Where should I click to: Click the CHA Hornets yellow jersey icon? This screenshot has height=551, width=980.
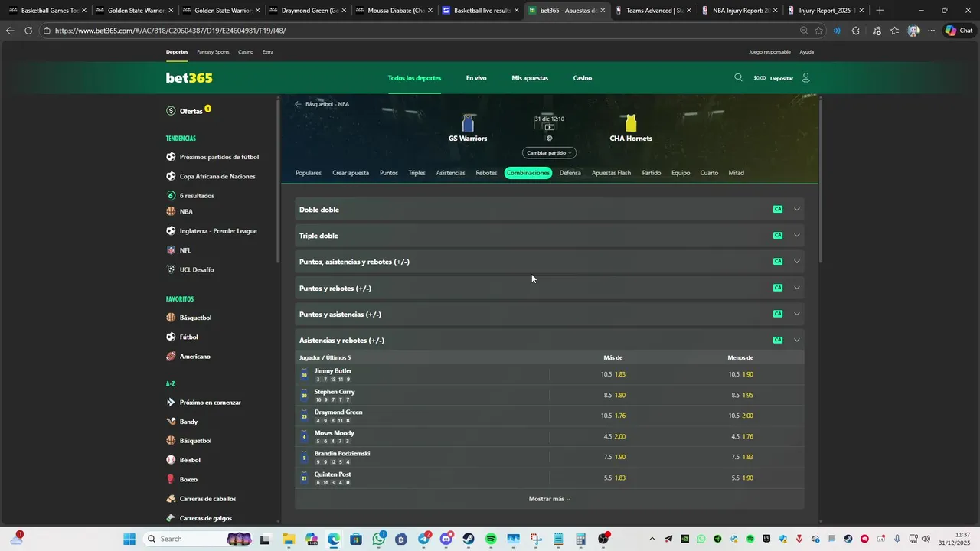(631, 123)
